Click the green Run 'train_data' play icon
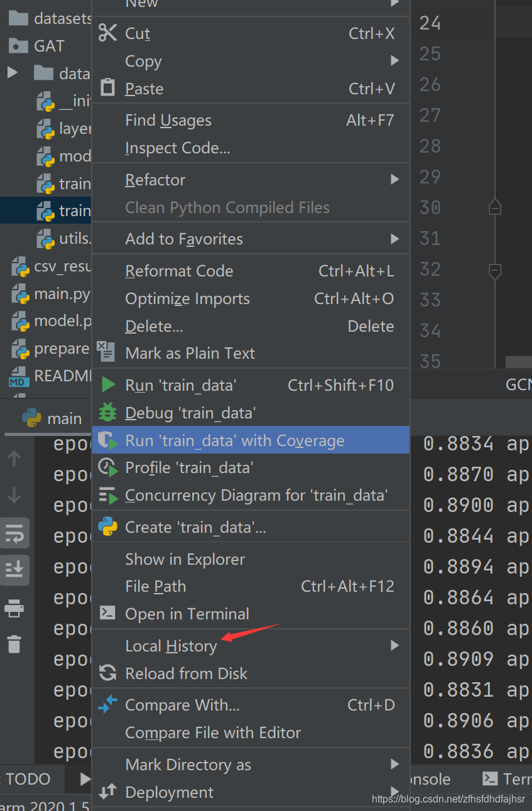532x811 pixels. pyautogui.click(x=108, y=384)
